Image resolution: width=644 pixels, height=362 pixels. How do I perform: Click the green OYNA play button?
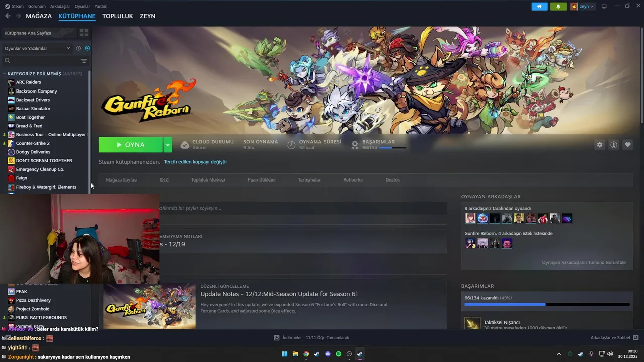point(130,145)
